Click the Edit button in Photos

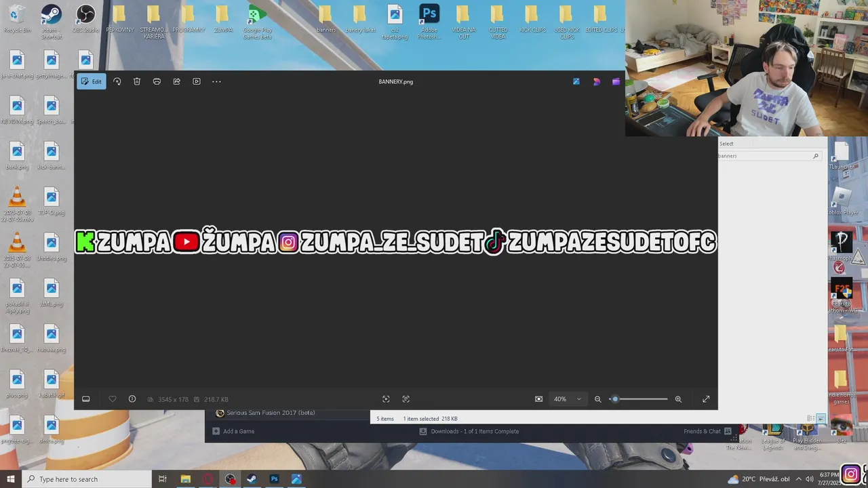click(x=91, y=81)
